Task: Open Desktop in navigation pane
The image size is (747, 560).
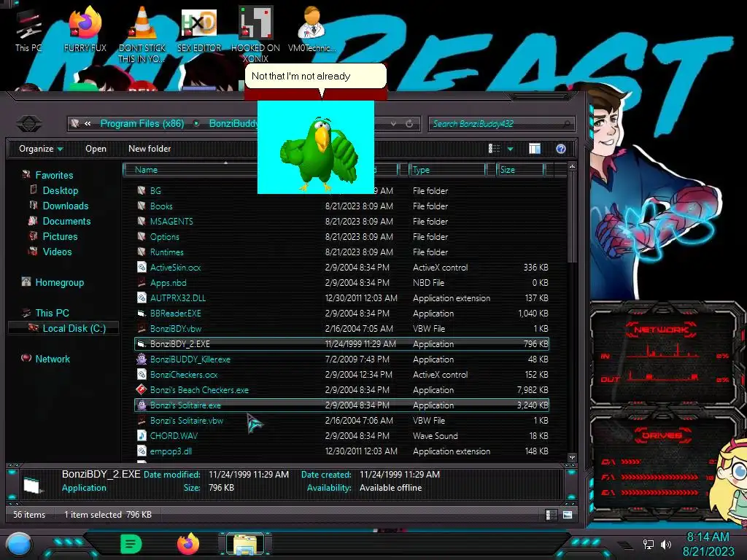Action: pos(60,190)
